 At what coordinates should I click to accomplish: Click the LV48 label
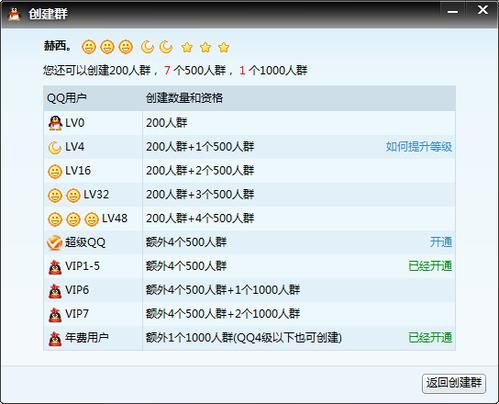click(114, 218)
